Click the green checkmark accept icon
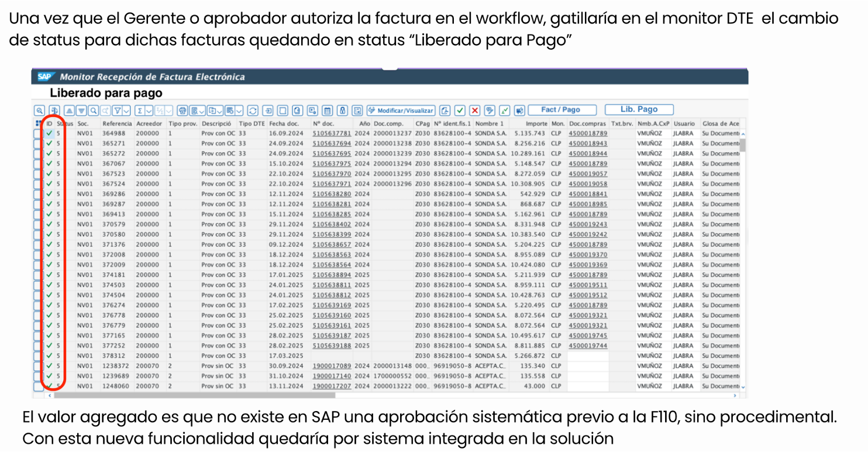The image size is (868, 452). point(460,110)
